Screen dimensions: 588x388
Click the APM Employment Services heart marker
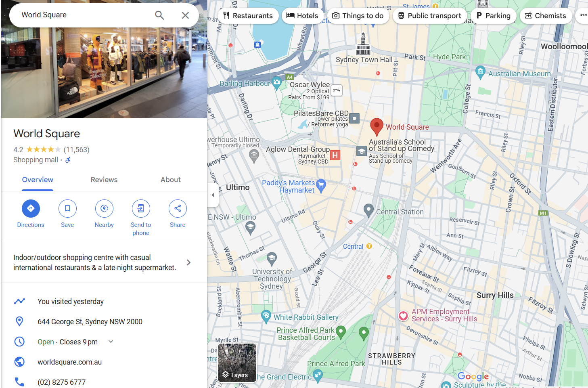(403, 316)
